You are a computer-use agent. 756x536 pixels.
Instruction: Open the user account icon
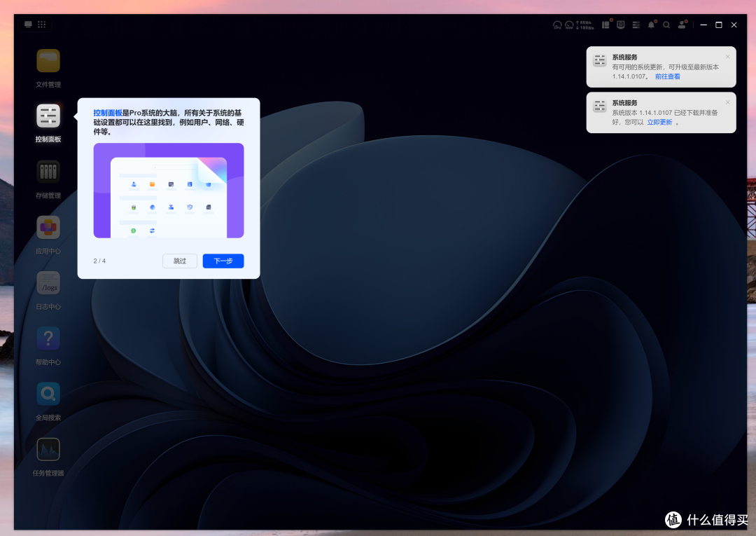click(682, 25)
